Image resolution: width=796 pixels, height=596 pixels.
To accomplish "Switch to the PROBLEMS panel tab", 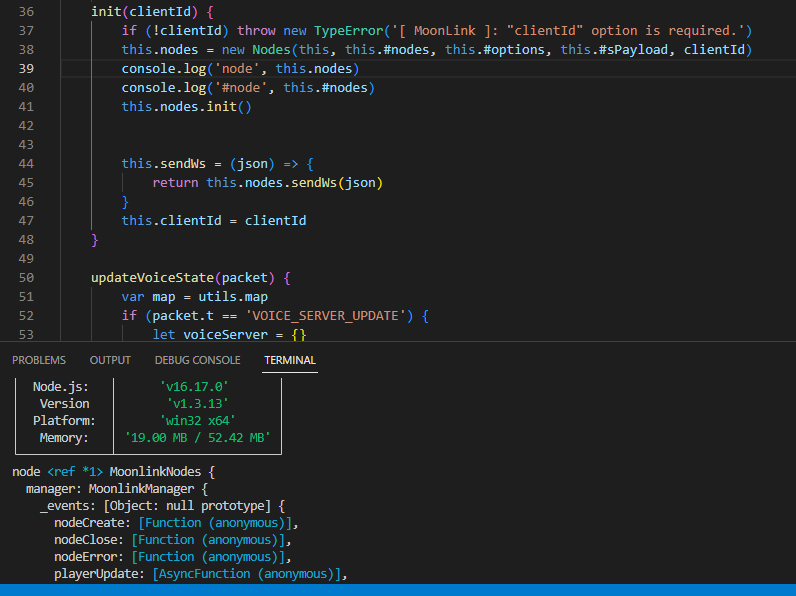I will pos(39,360).
